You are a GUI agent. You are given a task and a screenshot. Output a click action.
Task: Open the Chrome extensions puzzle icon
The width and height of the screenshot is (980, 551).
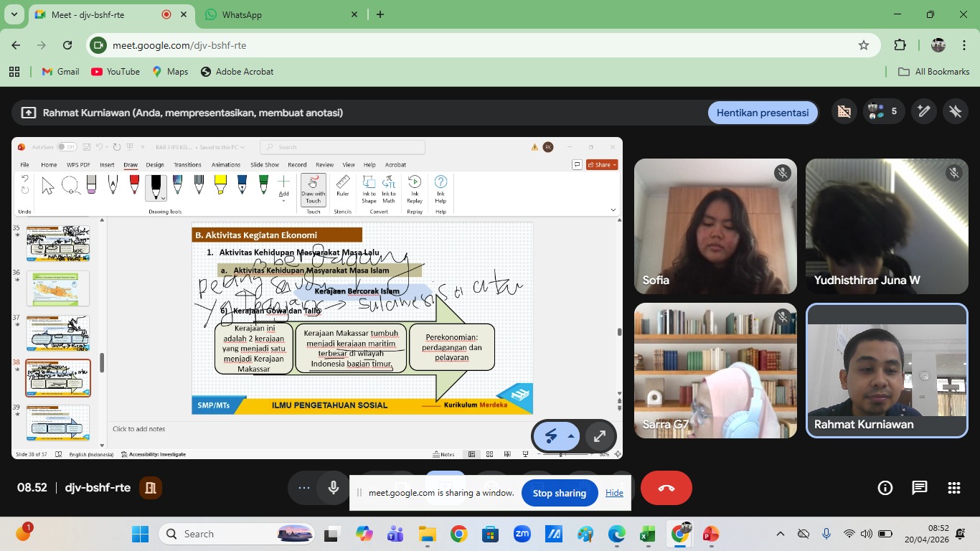point(900,45)
